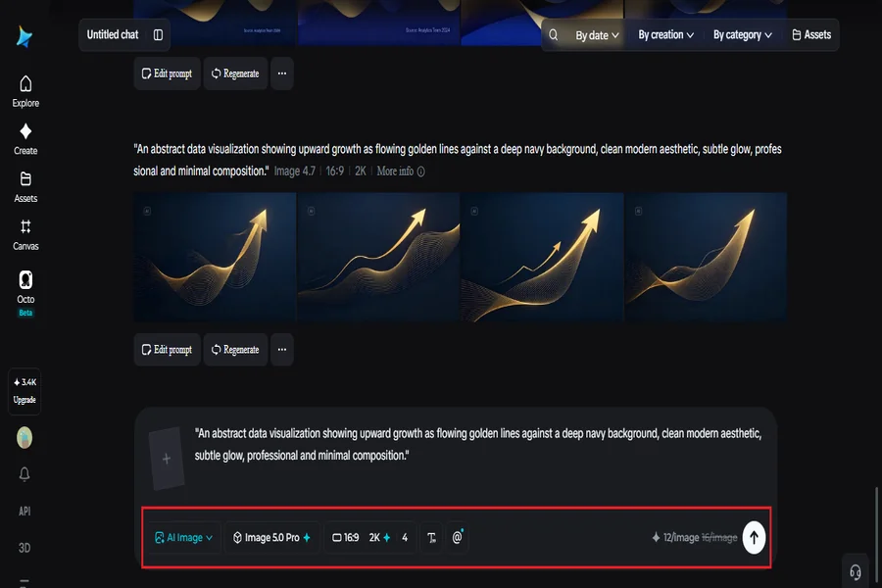Screen dimensions: 882x588
Task: Open the API menu item in sidebar
Action: coord(24,511)
